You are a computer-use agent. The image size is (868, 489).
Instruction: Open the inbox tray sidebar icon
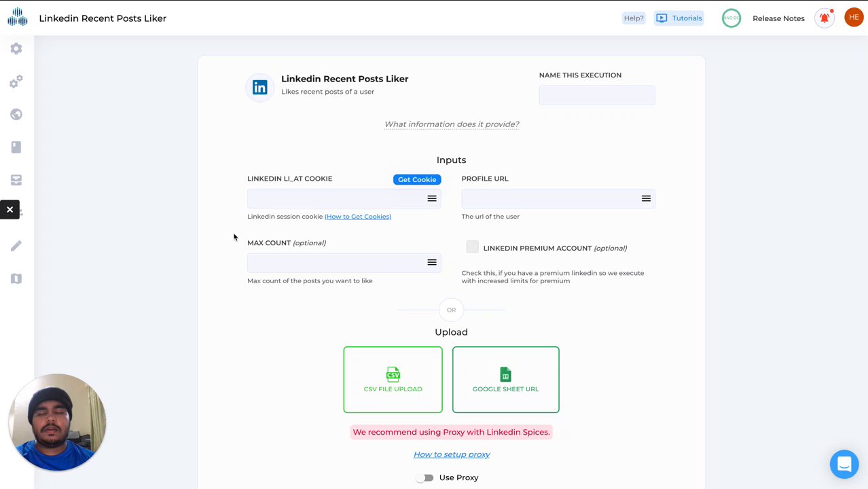tap(16, 180)
